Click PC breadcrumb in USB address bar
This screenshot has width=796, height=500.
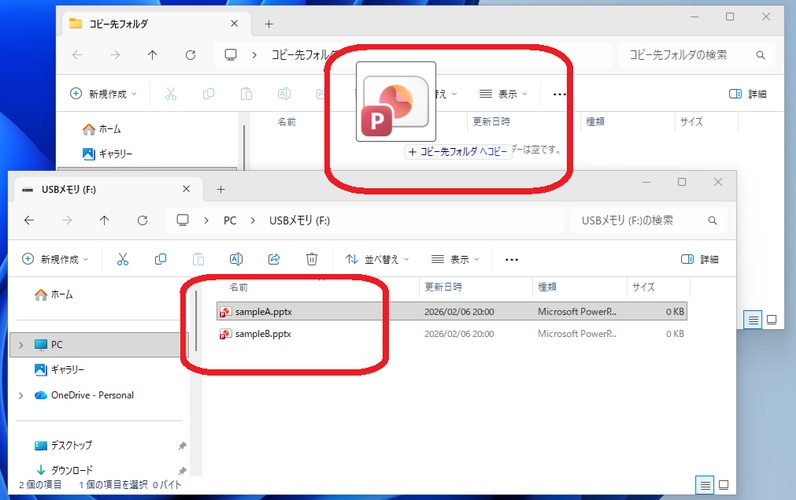230,220
